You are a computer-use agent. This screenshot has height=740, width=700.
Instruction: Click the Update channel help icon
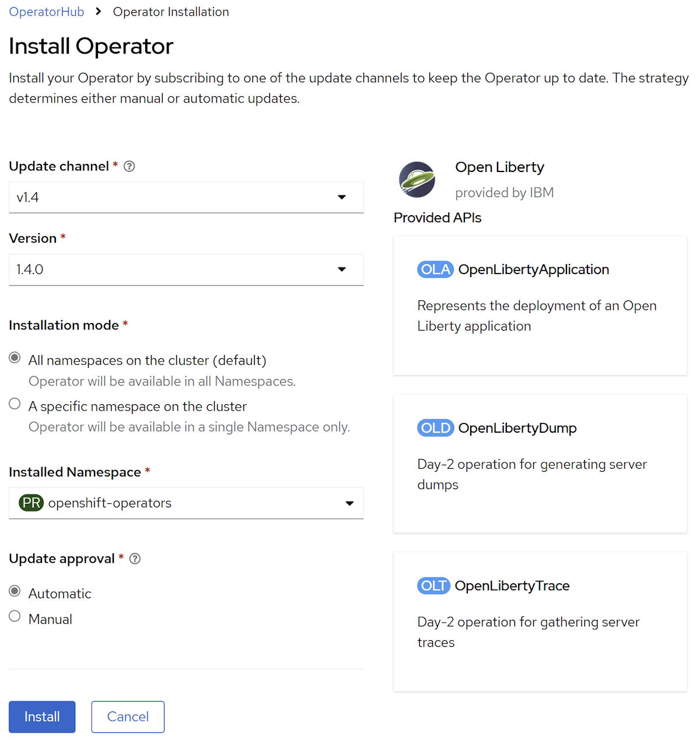(129, 167)
